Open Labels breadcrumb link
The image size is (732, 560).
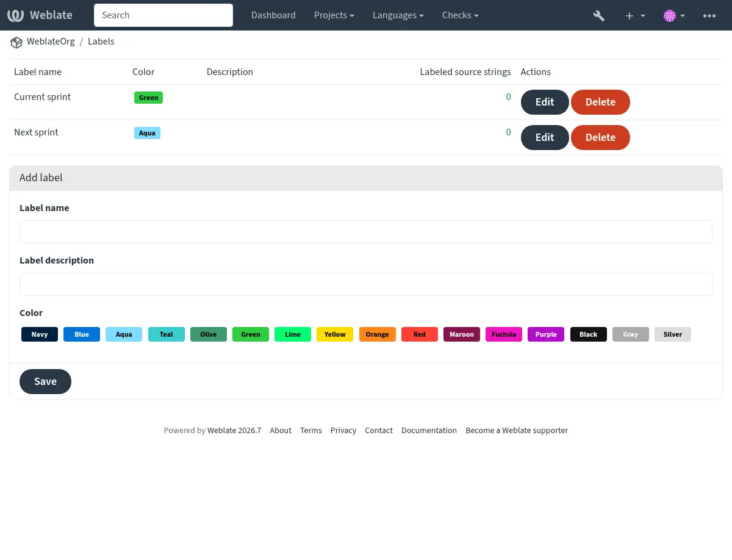(101, 41)
